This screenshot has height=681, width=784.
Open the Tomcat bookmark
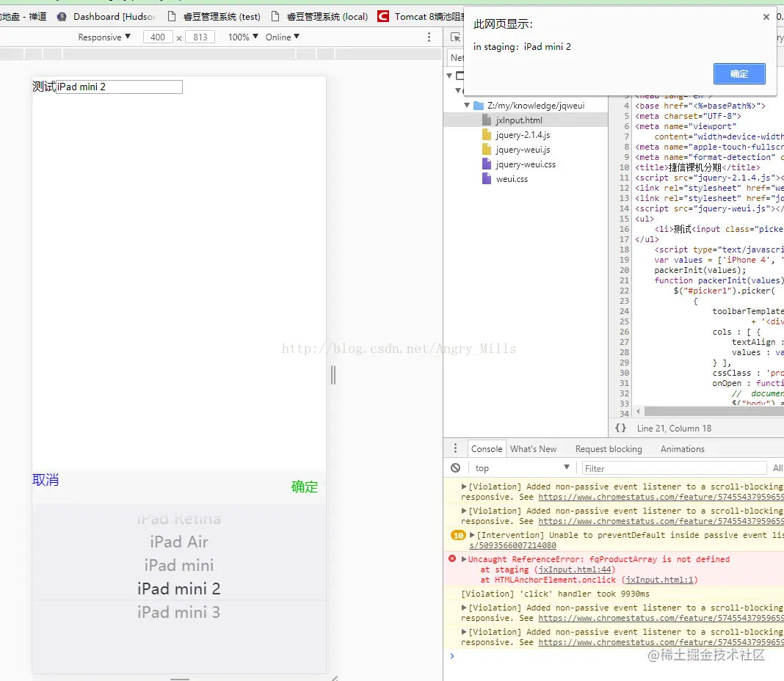421,16
